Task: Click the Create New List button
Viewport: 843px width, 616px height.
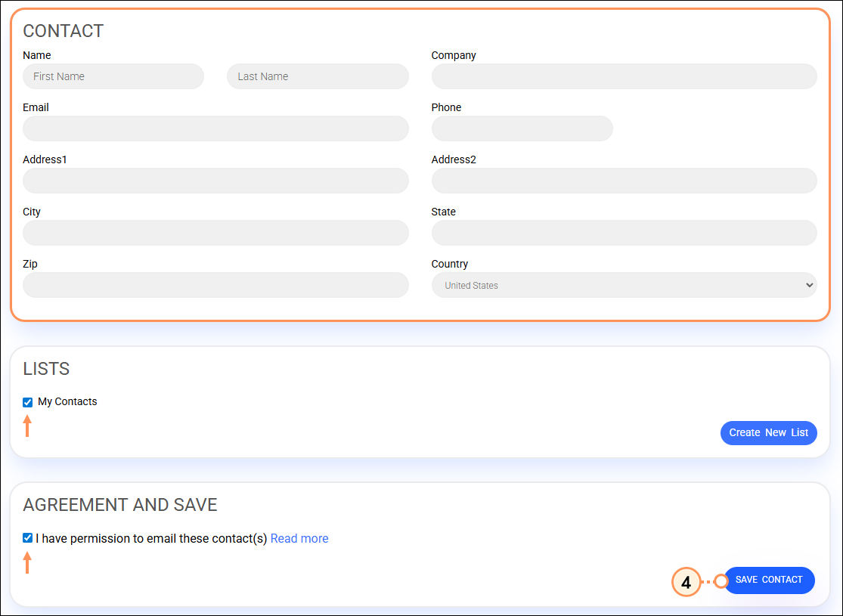Action: pyautogui.click(x=768, y=432)
